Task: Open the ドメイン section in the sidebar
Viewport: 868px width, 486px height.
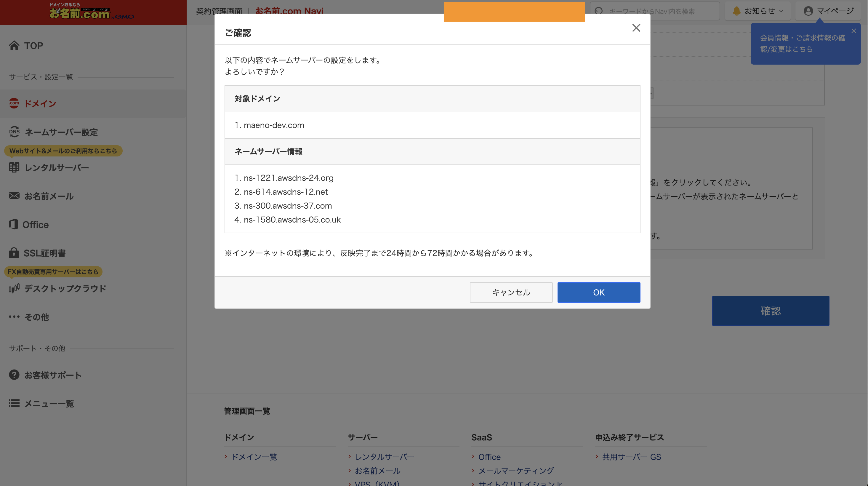Action: pyautogui.click(x=39, y=103)
